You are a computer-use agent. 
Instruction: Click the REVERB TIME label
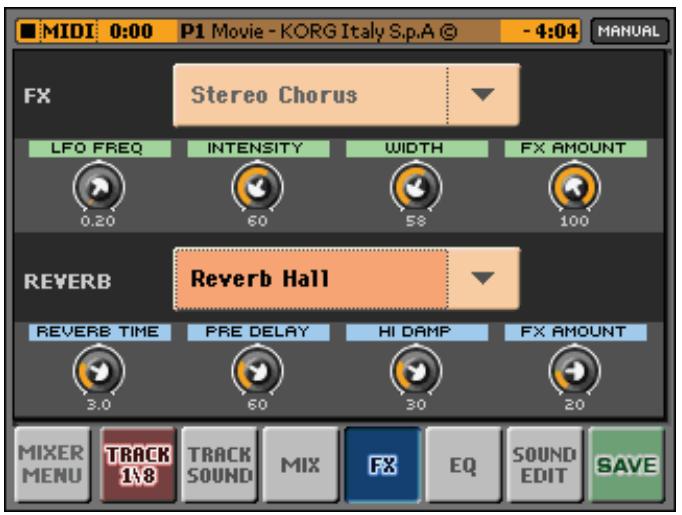pos(99,332)
